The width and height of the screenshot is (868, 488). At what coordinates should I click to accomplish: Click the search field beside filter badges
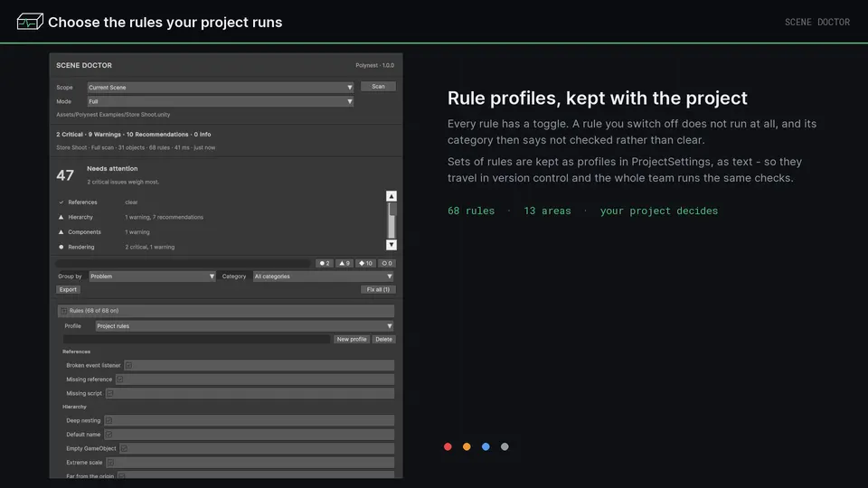point(184,263)
